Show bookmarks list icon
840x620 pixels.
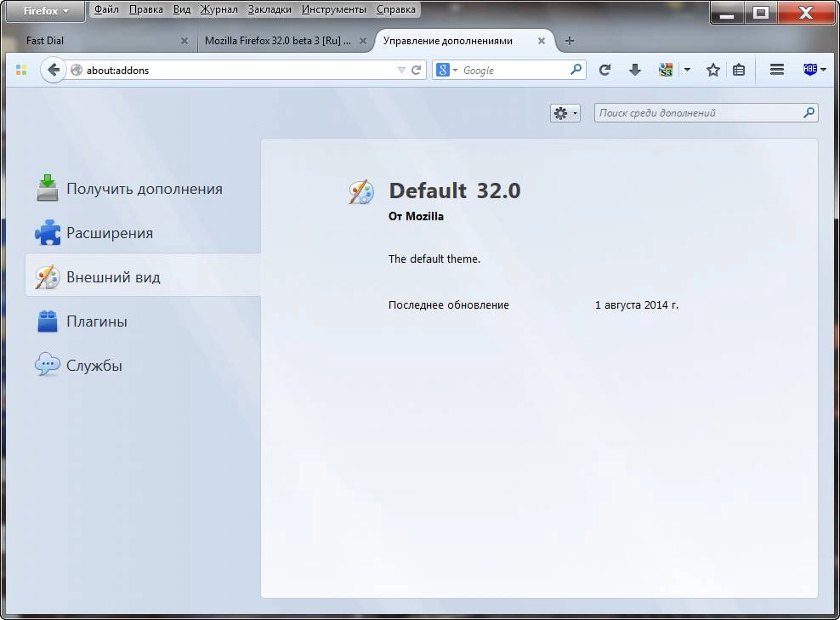(x=739, y=70)
